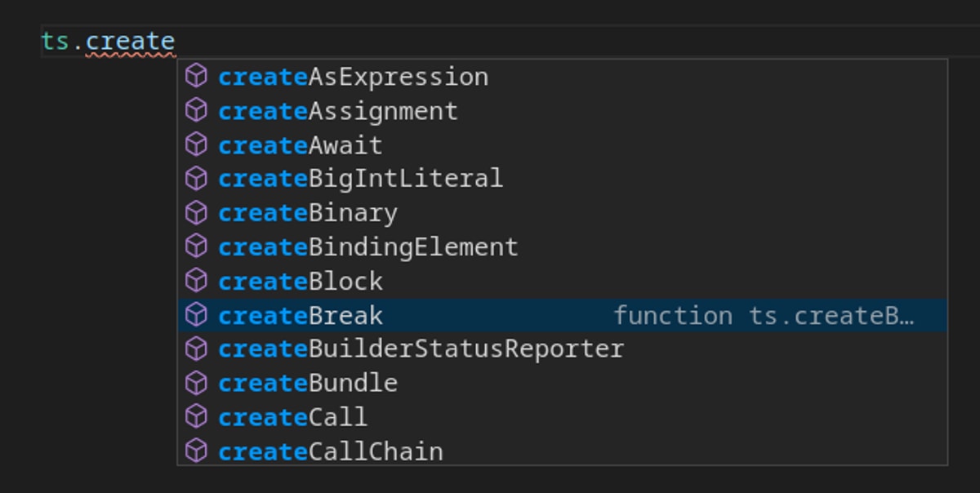This screenshot has width=980, height=493.
Task: Click the cube icon next to createBlock
Action: click(196, 281)
